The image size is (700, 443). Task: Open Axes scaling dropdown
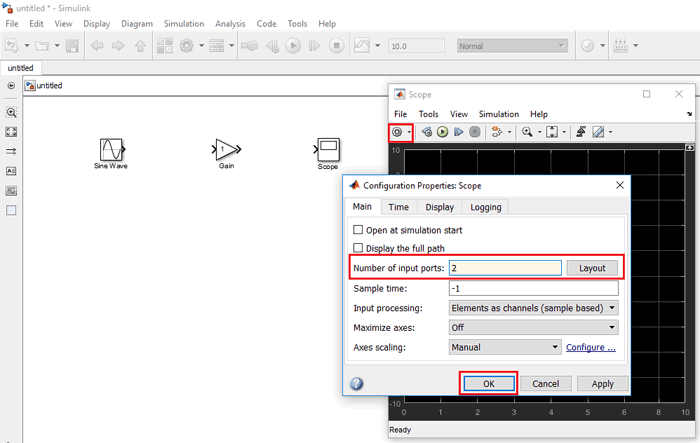click(505, 347)
